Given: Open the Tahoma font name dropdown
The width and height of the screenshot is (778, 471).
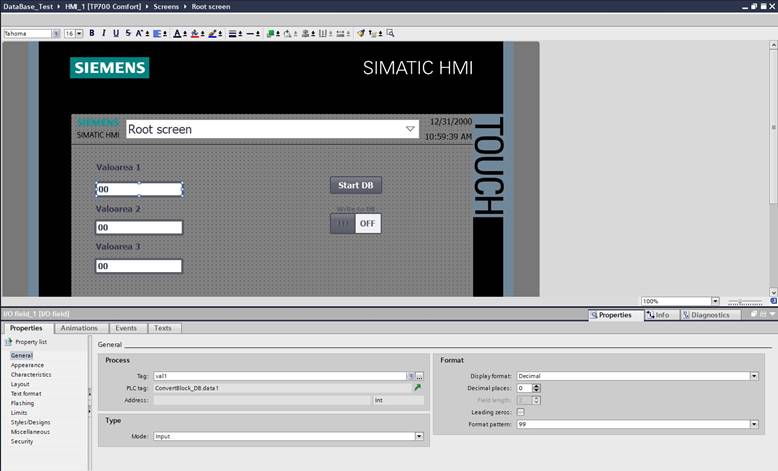Looking at the screenshot, I should (57, 33).
